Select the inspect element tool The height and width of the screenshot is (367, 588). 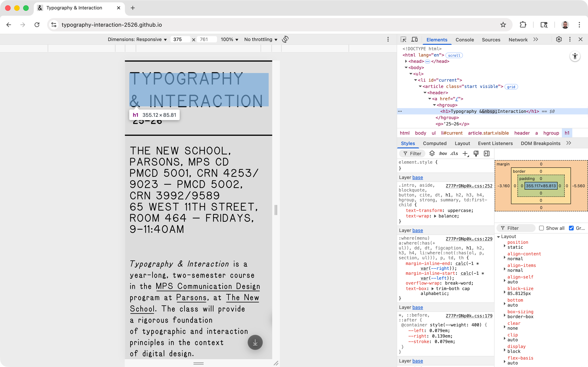point(403,39)
